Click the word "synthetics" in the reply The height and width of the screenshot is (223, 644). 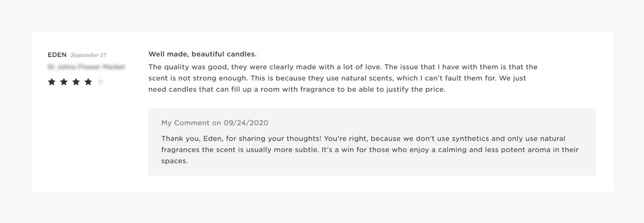click(469, 138)
